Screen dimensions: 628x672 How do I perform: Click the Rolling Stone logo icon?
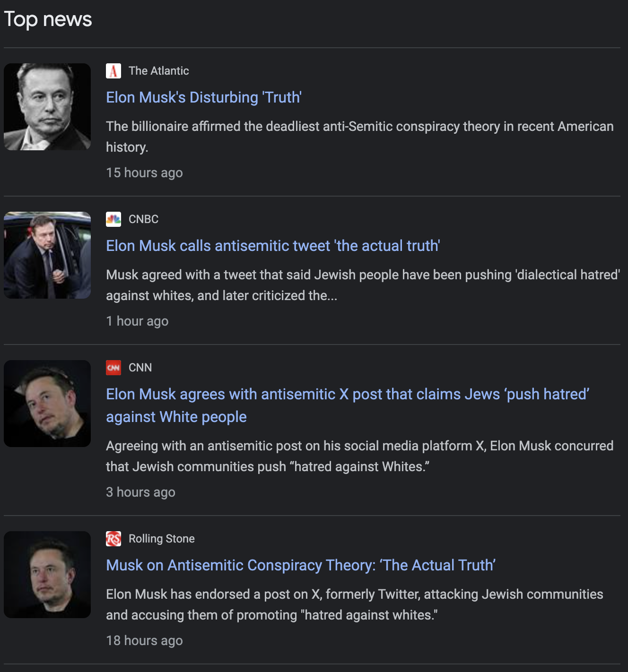[x=113, y=539]
